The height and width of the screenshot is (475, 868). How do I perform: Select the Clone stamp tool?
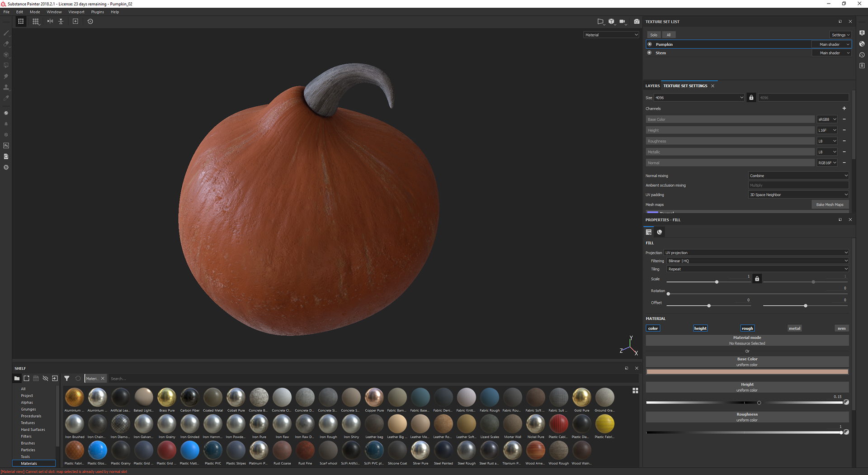coord(6,87)
